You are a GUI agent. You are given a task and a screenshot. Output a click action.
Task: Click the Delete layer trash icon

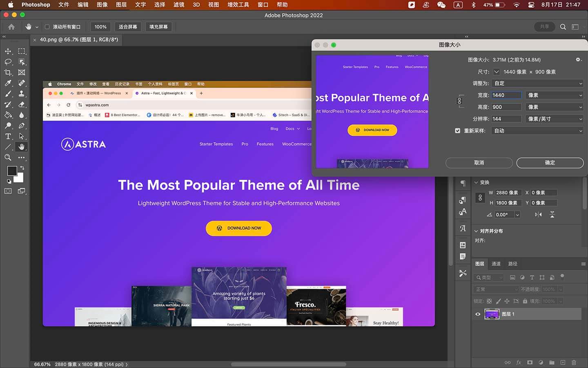coord(574,362)
